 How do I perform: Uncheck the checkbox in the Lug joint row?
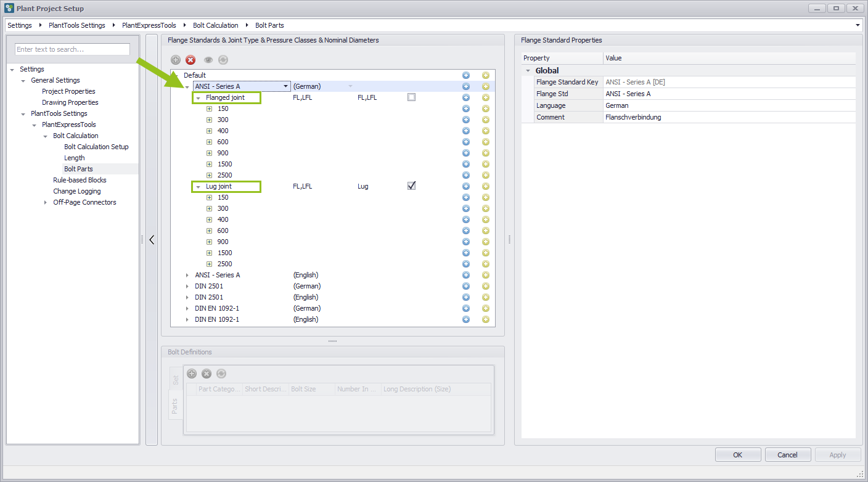[x=411, y=186]
